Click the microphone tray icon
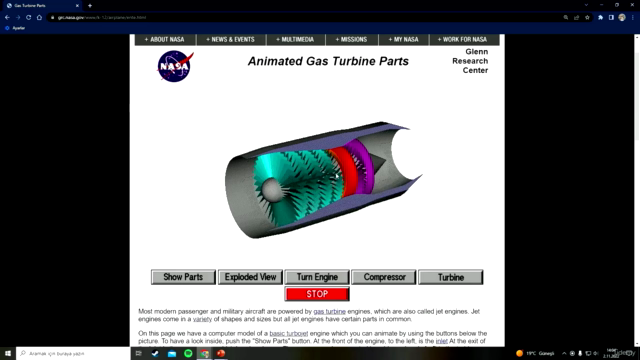This screenshot has height=360, width=640. pos(580,353)
